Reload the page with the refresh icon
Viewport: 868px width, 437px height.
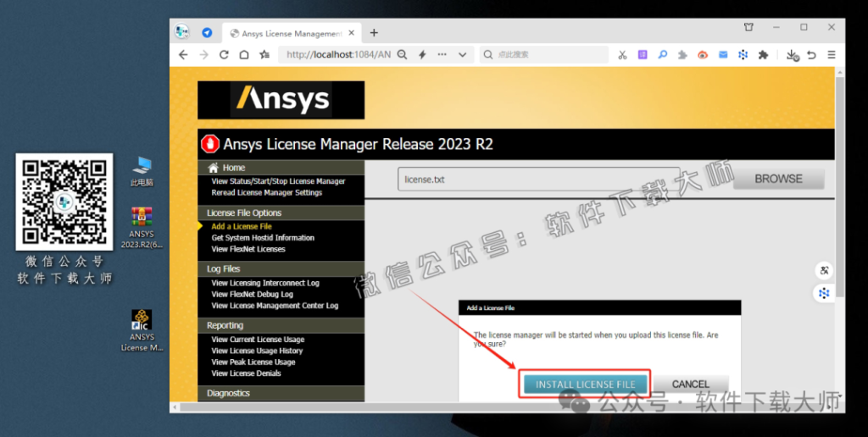[x=224, y=55]
